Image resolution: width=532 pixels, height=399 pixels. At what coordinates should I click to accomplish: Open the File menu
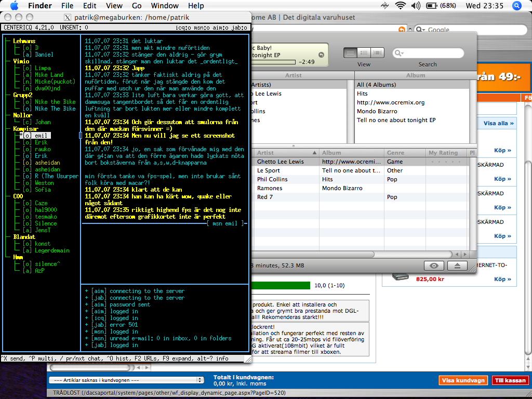(67, 6)
